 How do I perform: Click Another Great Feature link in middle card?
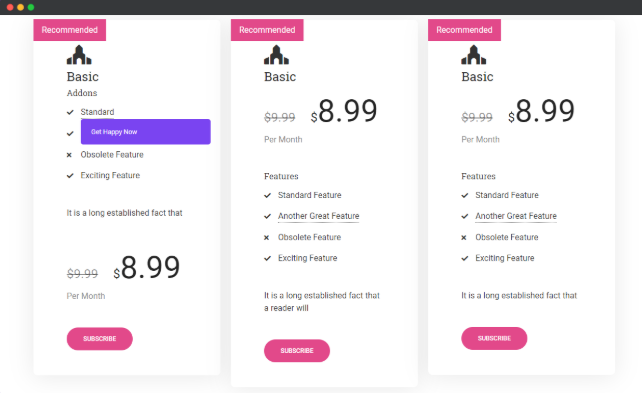(x=319, y=216)
